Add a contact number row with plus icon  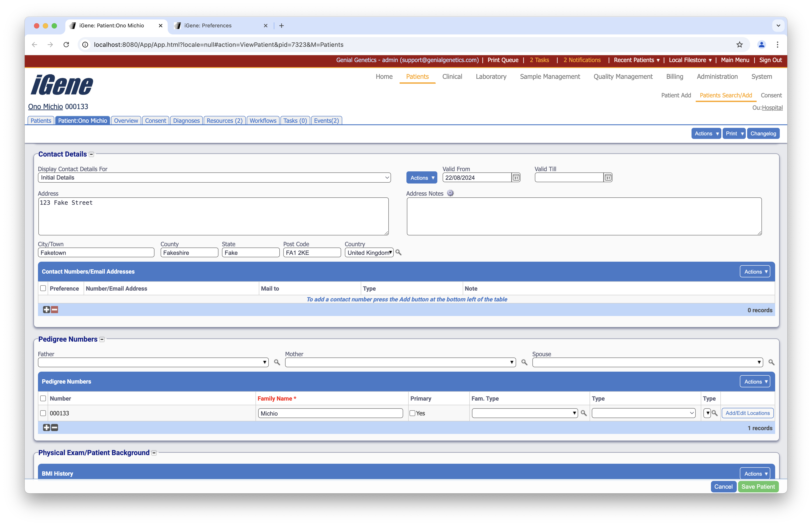[46, 310]
